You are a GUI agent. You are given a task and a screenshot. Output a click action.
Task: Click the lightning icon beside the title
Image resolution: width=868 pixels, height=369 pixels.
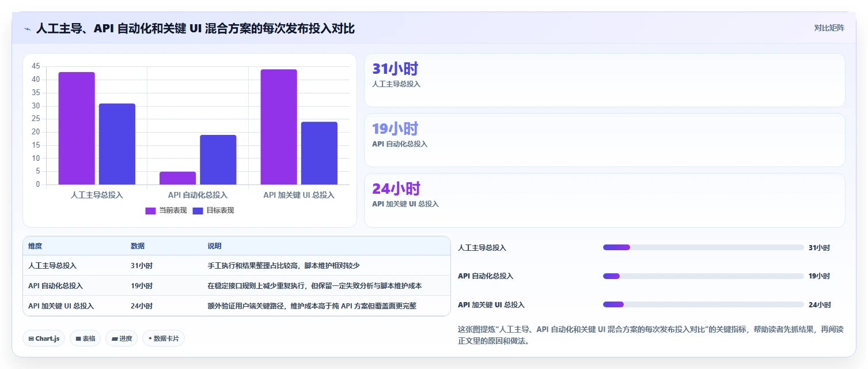[x=28, y=28]
